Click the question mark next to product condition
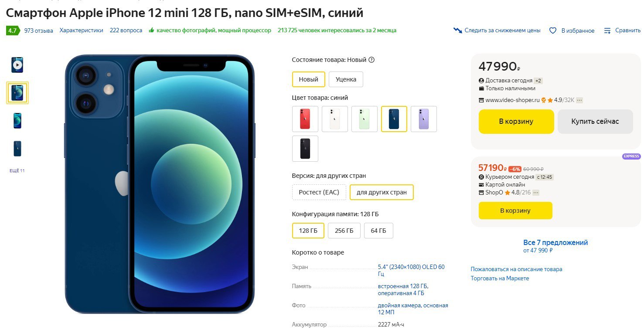This screenshot has width=644, height=330. click(x=371, y=60)
